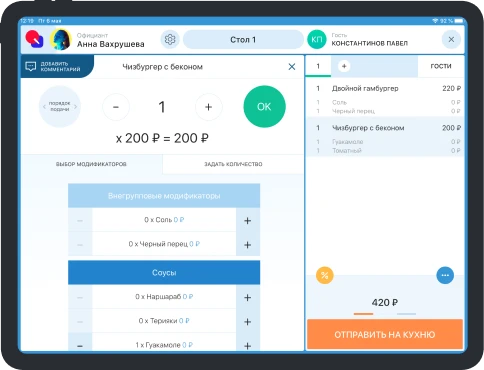Open settings with the gear icon
This screenshot has height=370, width=484.
point(170,40)
